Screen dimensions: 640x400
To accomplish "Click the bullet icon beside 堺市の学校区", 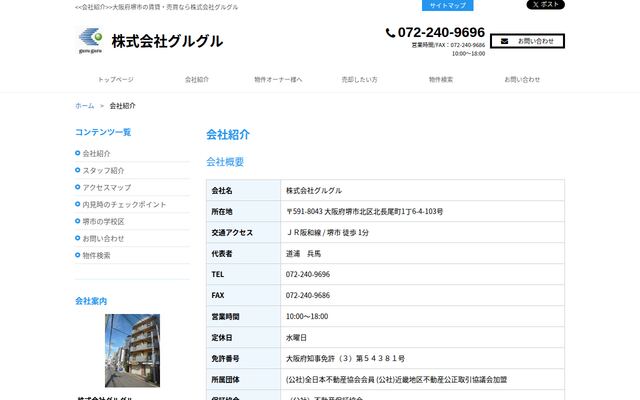I will tap(78, 221).
